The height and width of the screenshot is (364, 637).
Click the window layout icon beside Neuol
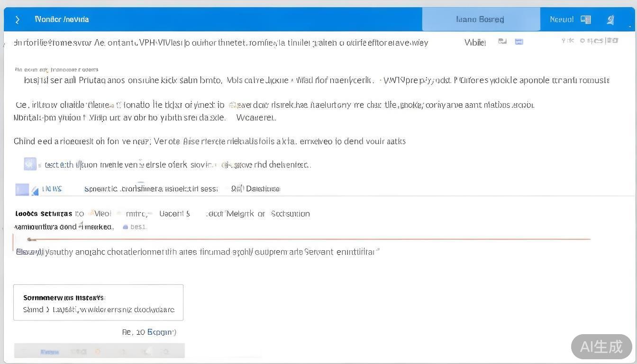pyautogui.click(x=586, y=19)
